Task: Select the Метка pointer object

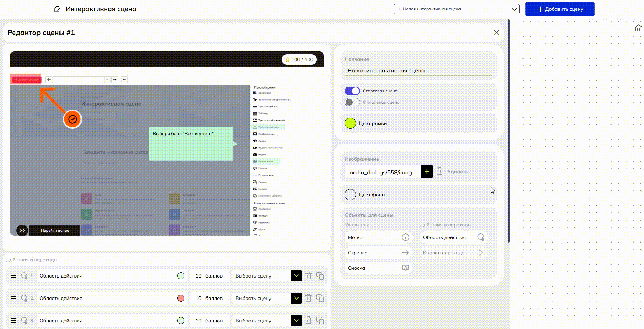Action: click(378, 237)
